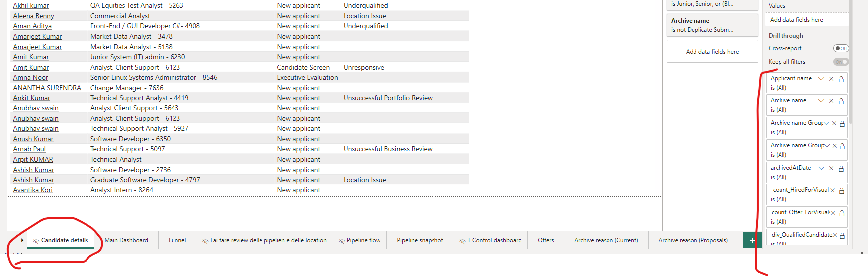Image resolution: width=868 pixels, height=276 pixels.
Task: Switch to the Funnel page tab
Action: [x=177, y=240]
